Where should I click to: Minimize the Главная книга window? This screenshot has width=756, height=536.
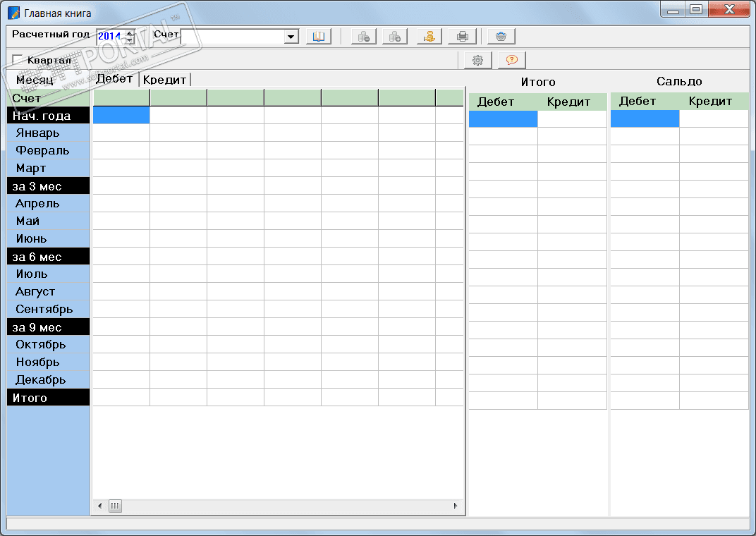(673, 10)
